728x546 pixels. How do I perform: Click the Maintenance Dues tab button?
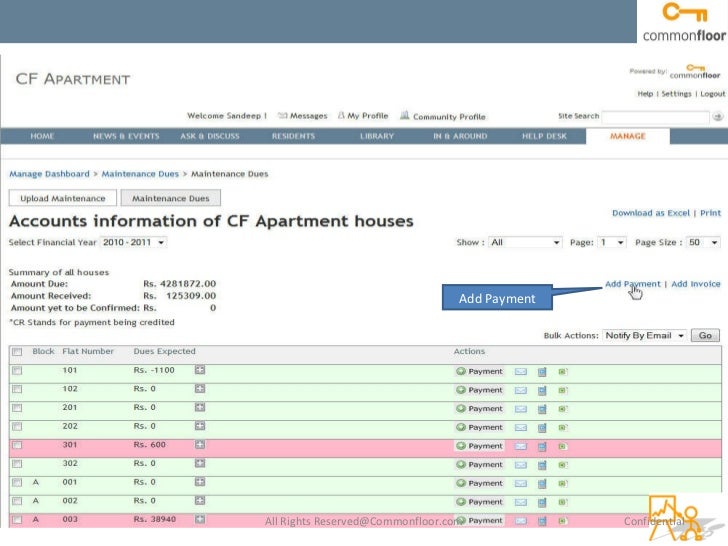(170, 198)
